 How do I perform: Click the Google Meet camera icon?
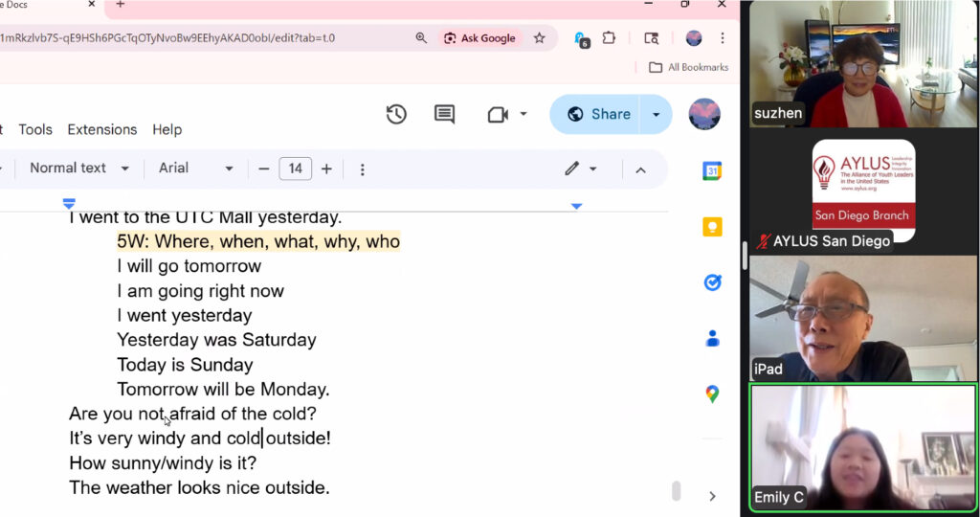click(497, 115)
